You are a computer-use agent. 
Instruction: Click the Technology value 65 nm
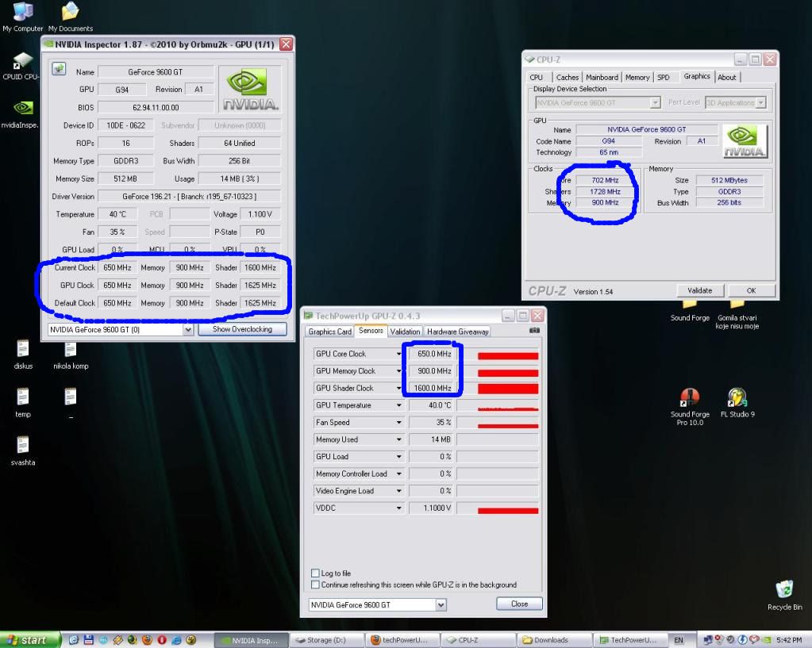pyautogui.click(x=609, y=152)
